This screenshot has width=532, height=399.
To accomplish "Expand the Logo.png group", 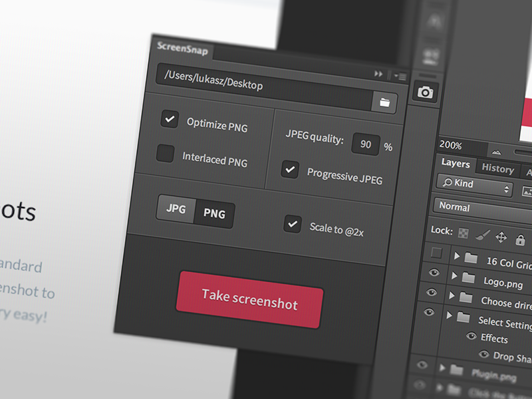I will [x=454, y=275].
